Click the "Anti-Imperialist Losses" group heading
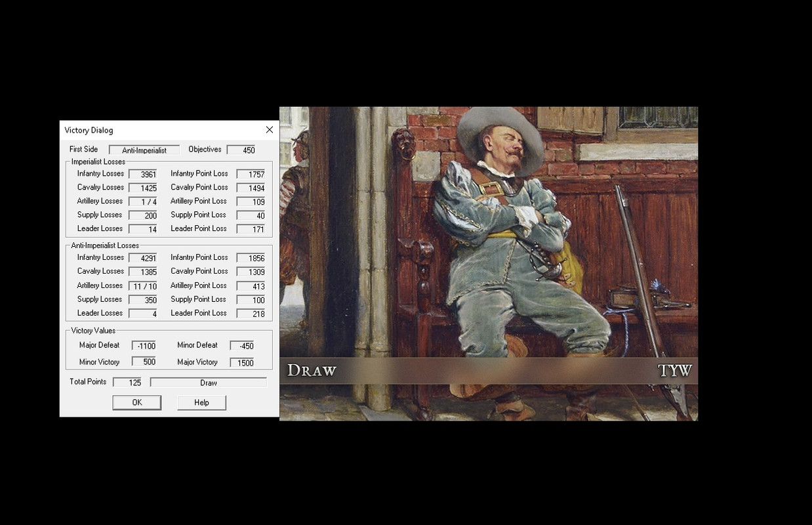Viewport: 812px width, 525px height. tap(105, 245)
